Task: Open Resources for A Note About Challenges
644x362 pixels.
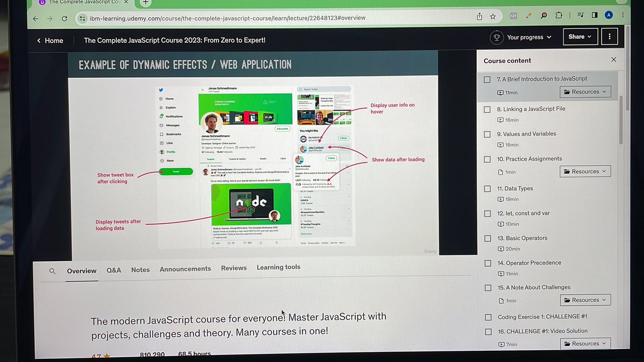Action: tap(585, 300)
